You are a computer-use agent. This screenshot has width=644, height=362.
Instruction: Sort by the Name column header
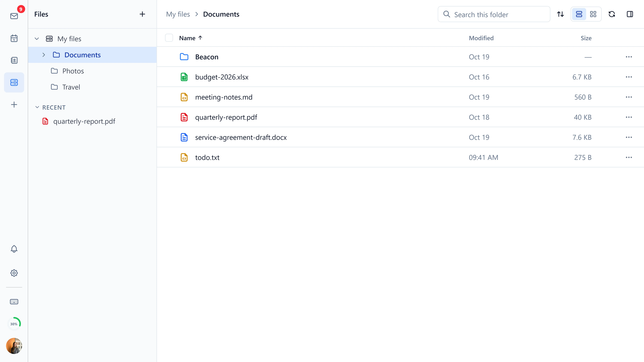pyautogui.click(x=191, y=38)
